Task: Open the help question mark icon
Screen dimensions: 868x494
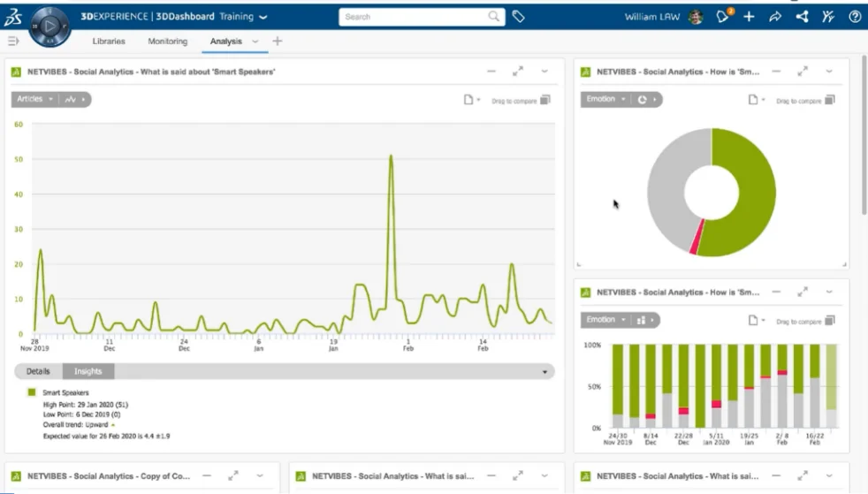Action: 855,17
